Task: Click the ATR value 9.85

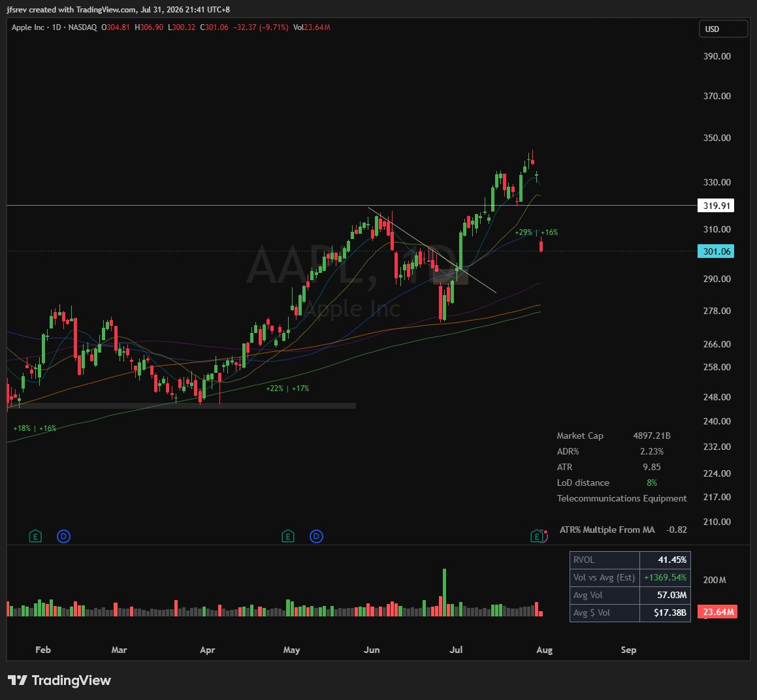Action: (x=652, y=467)
